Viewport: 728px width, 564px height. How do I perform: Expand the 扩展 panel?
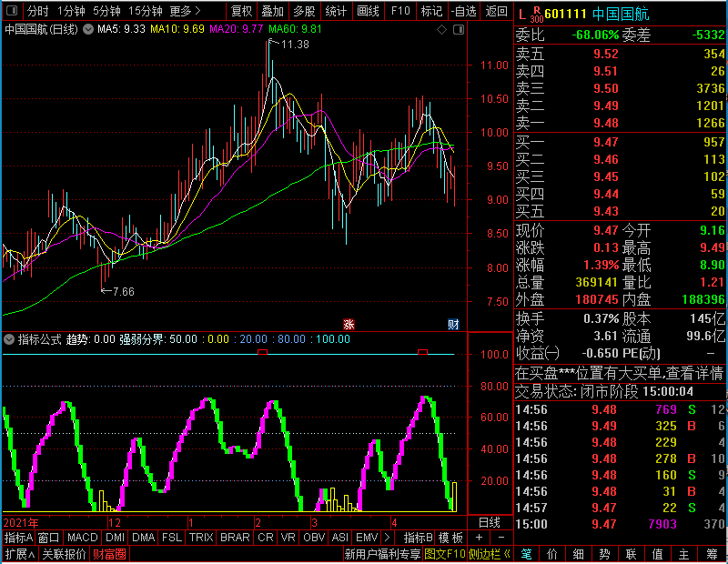click(19, 554)
